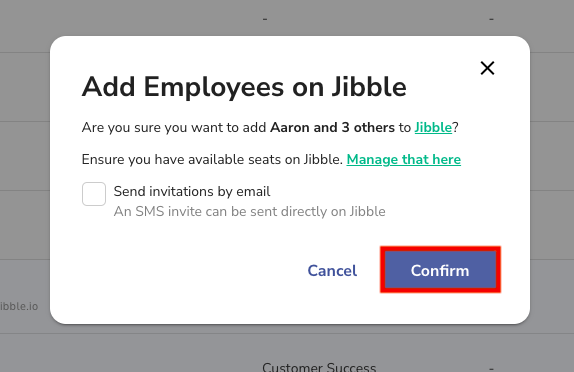The height and width of the screenshot is (372, 574).
Task: Open the green Jibble link
Action: click(433, 127)
